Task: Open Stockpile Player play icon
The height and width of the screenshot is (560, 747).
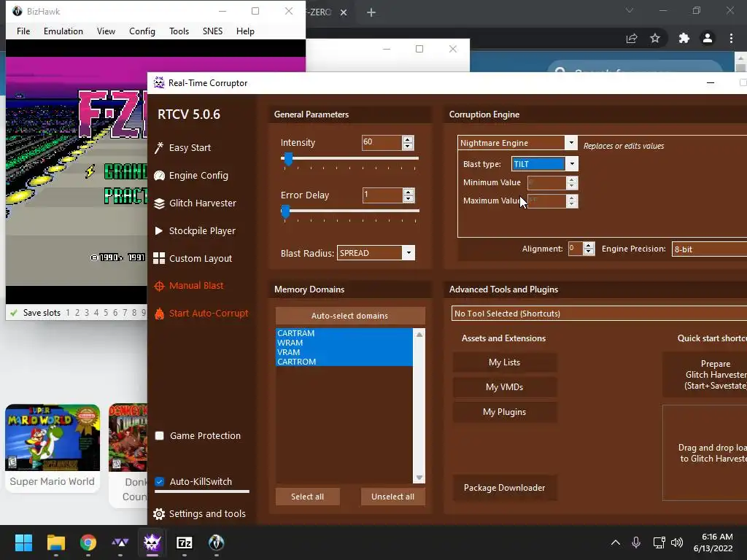Action: 158,231
